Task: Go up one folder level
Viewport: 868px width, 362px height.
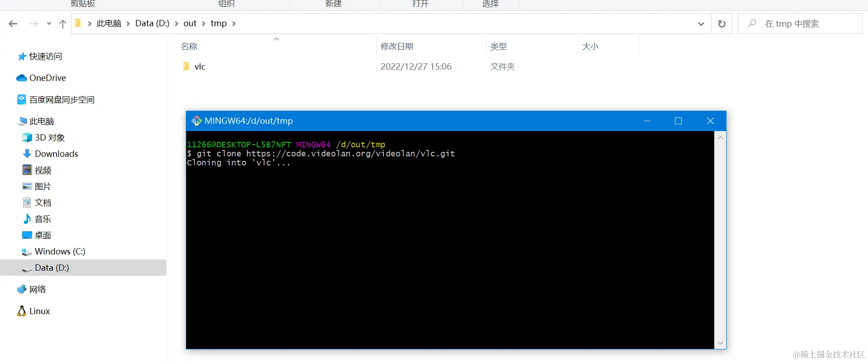Action: (x=63, y=24)
